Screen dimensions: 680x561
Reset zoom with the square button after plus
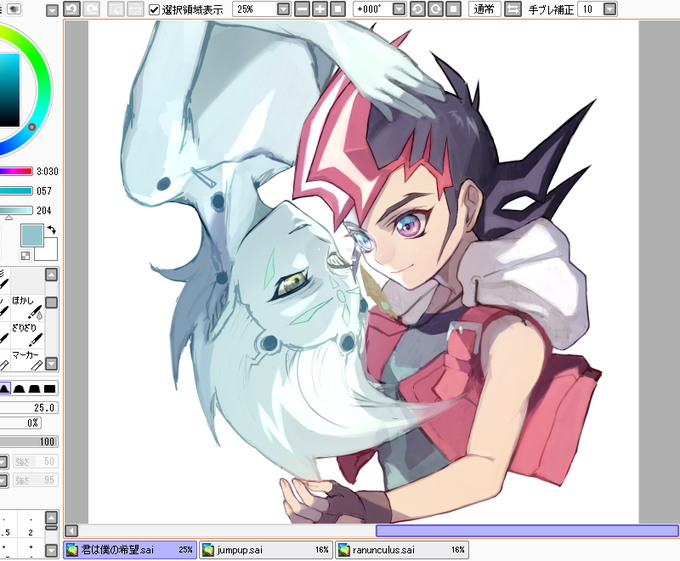[338, 9]
